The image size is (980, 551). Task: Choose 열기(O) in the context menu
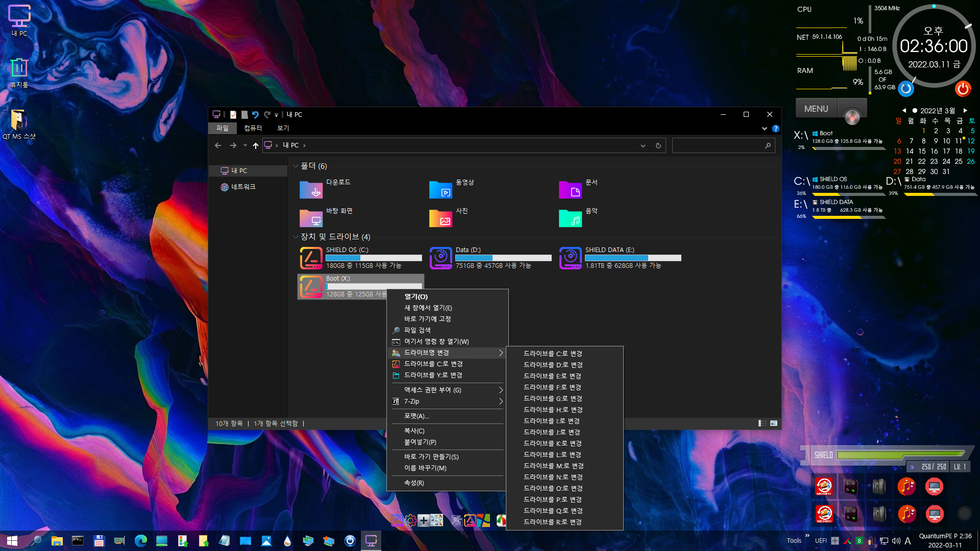click(x=448, y=296)
